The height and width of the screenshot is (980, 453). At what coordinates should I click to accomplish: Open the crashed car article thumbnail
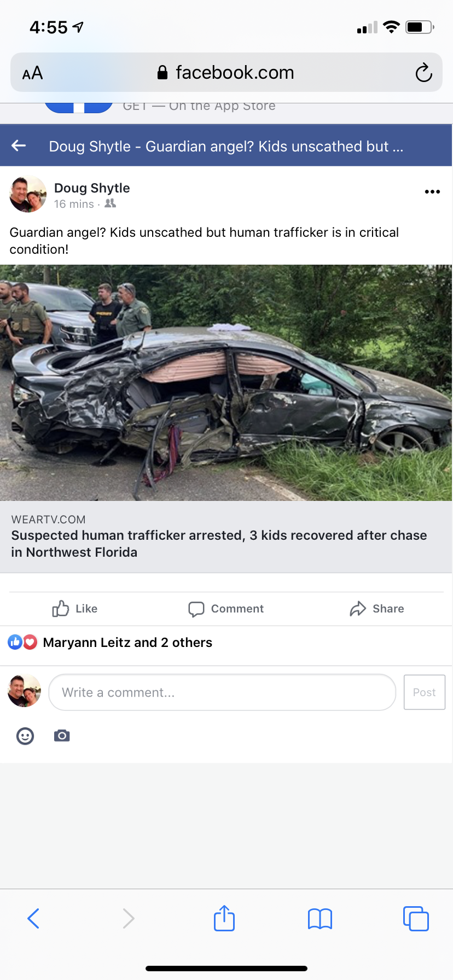pyautogui.click(x=226, y=383)
